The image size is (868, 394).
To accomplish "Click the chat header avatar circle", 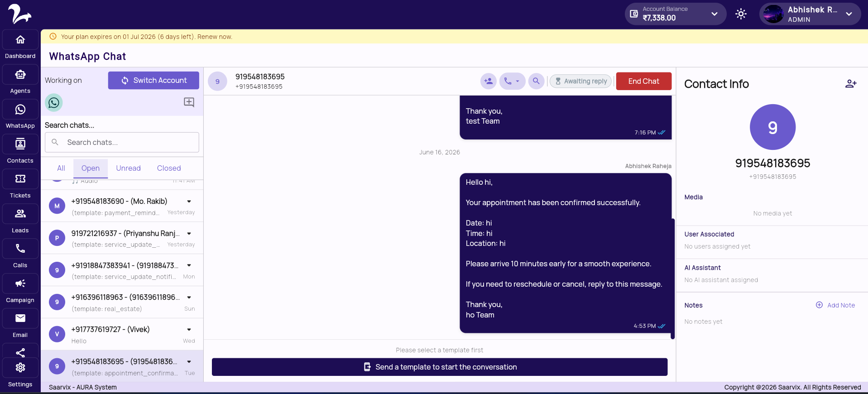I will coord(217,82).
